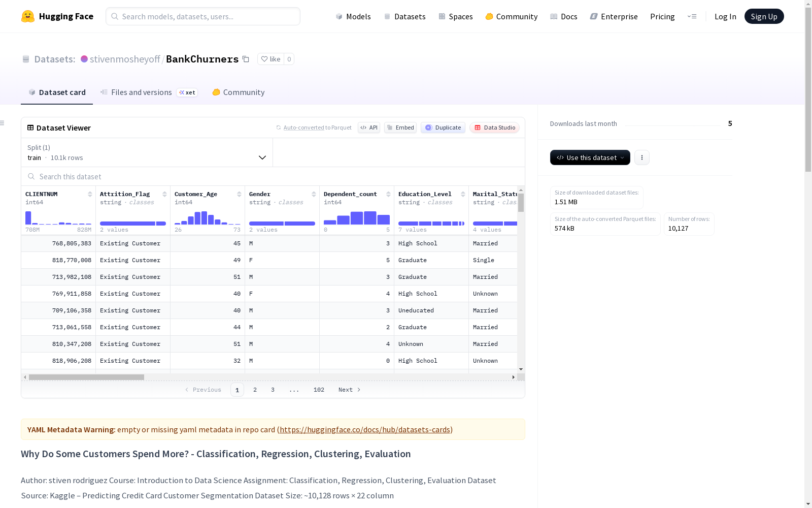Image resolution: width=812 pixels, height=508 pixels.
Task: Click the stivenmosheyoff user avatar
Action: pyautogui.click(x=84, y=59)
